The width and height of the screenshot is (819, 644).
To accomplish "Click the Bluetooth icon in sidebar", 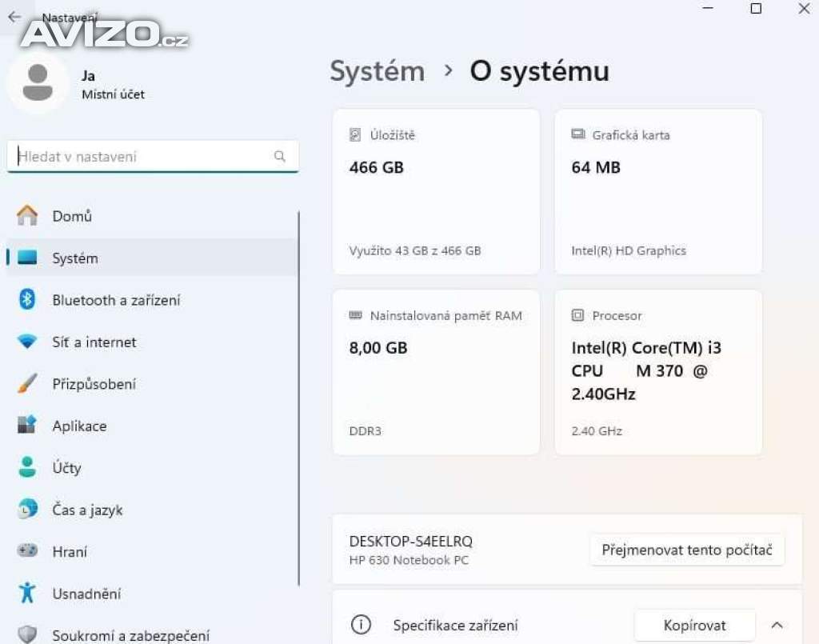I will tap(27, 299).
